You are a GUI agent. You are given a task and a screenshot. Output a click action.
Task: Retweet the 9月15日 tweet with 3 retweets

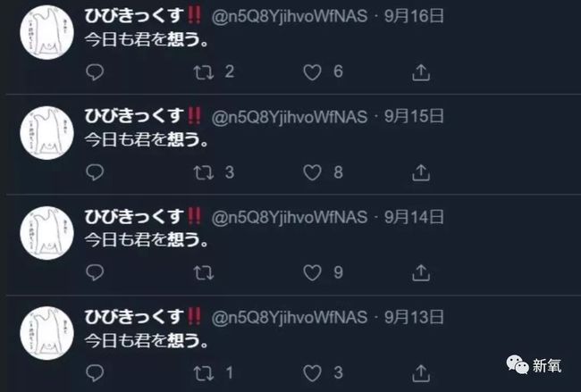tap(204, 173)
